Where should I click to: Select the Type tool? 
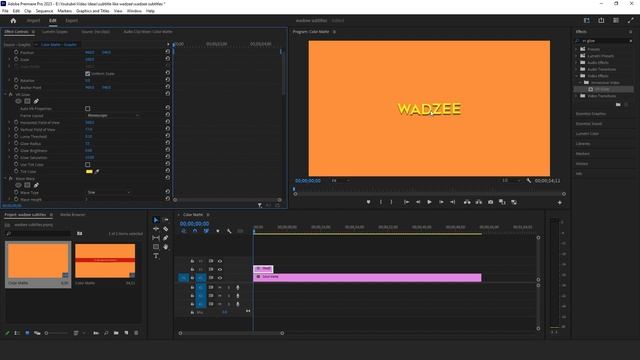(156, 256)
